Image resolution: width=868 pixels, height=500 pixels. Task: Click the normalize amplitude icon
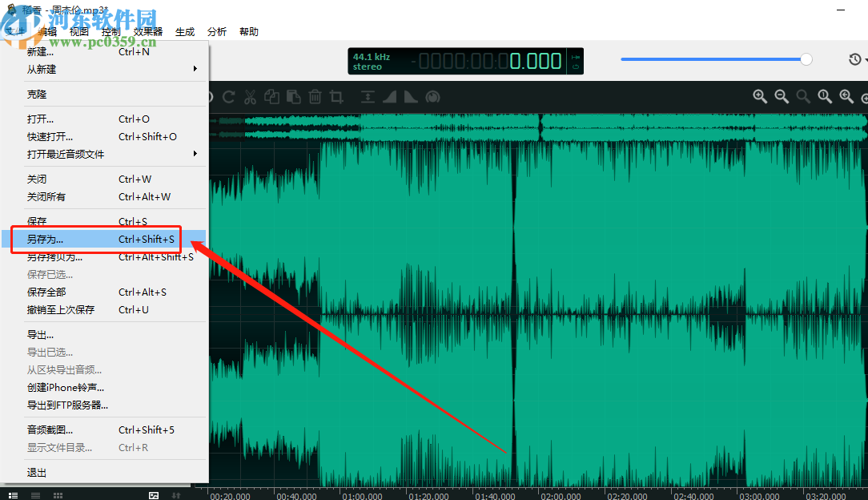tap(368, 97)
